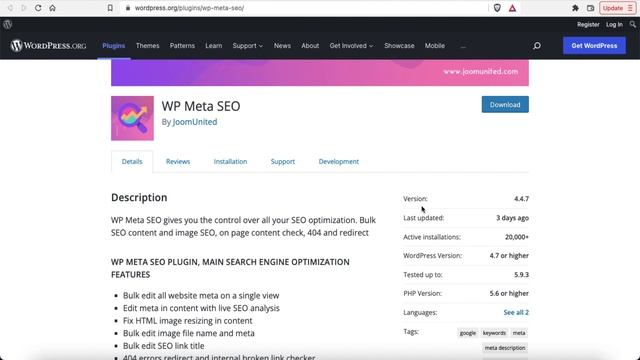Open site search magnifier in navigation
This screenshot has width=640, height=360.
point(537,45)
